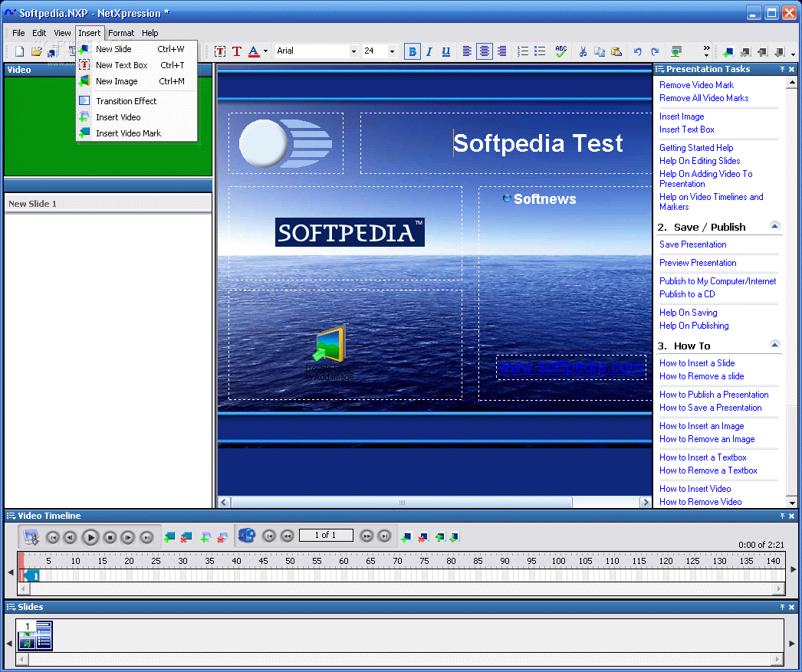Click slide marker 1 on the timeline
The image size is (802, 672).
coord(32,576)
